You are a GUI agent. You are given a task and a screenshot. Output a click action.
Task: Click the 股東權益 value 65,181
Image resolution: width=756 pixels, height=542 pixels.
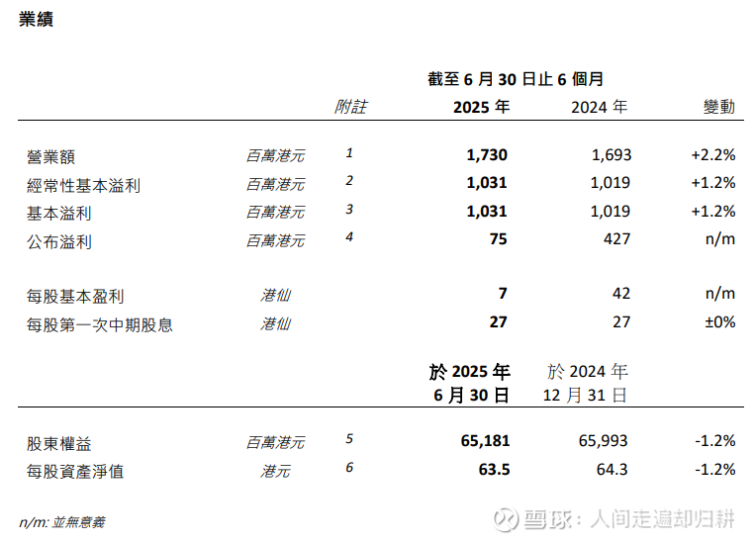pos(485,441)
